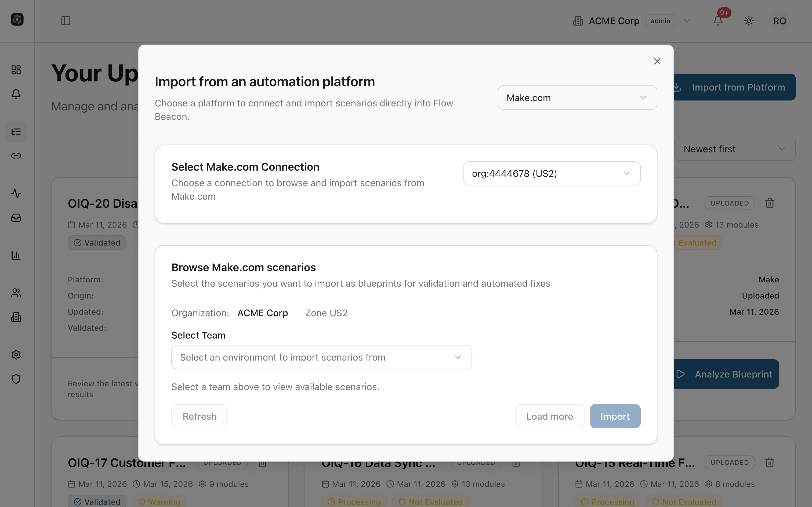
Task: Click the Refresh button
Action: [x=200, y=416]
